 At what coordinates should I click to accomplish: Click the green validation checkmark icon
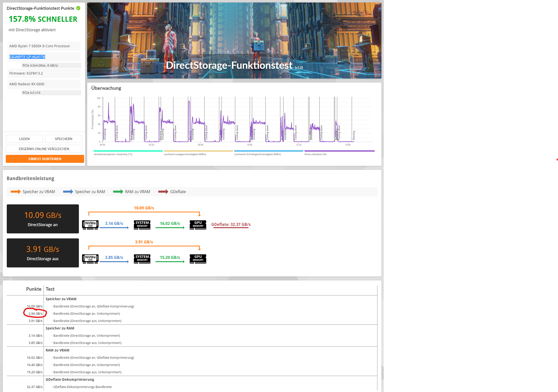[78, 8]
